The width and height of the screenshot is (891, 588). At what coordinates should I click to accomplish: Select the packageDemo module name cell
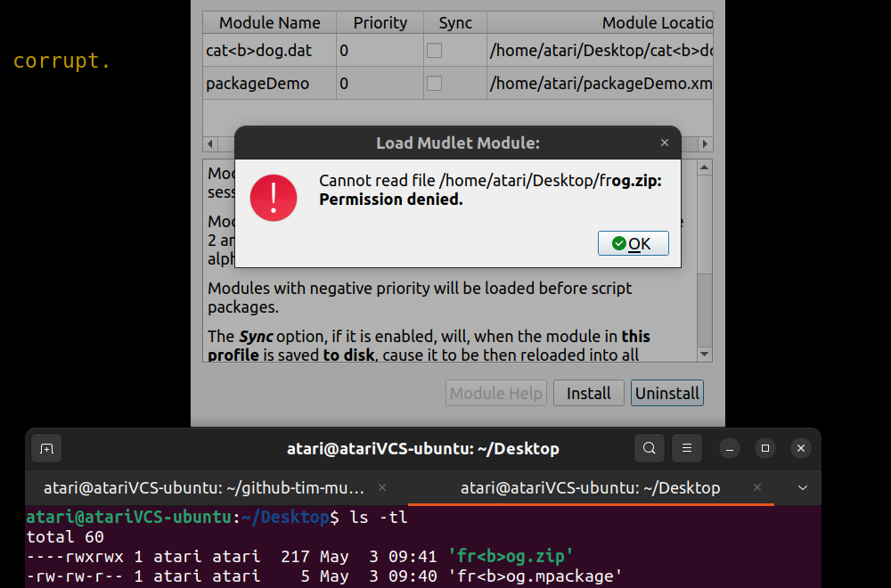coord(269,84)
